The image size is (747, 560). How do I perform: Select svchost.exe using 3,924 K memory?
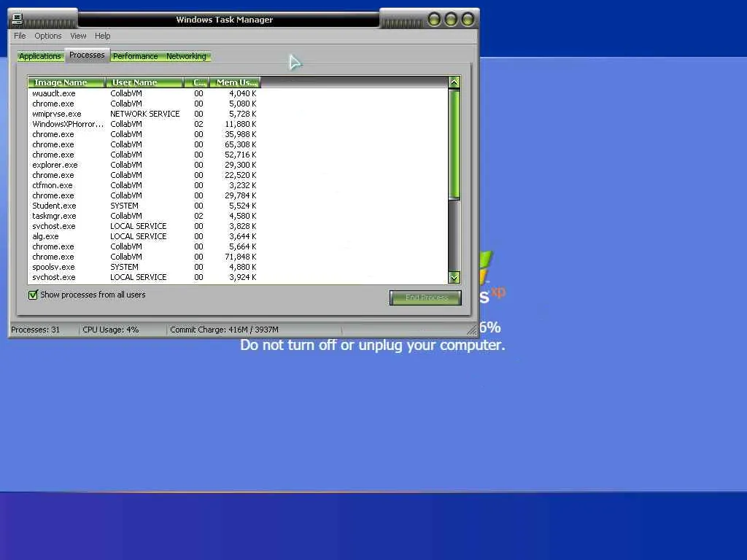[144, 277]
